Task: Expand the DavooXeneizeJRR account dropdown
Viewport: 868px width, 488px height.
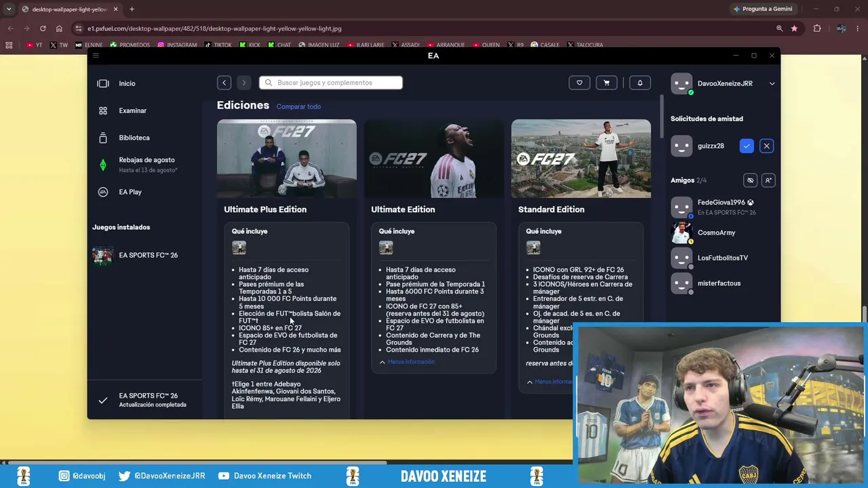Action: point(772,83)
